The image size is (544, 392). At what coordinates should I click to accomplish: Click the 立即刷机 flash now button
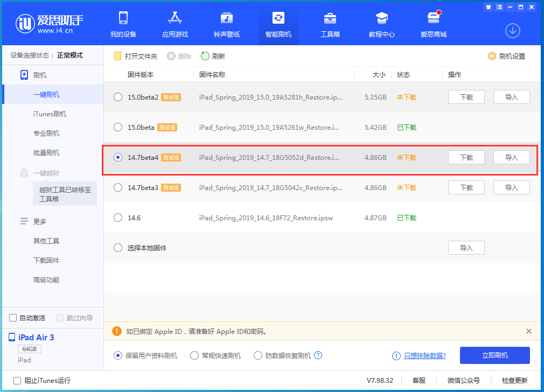[495, 355]
